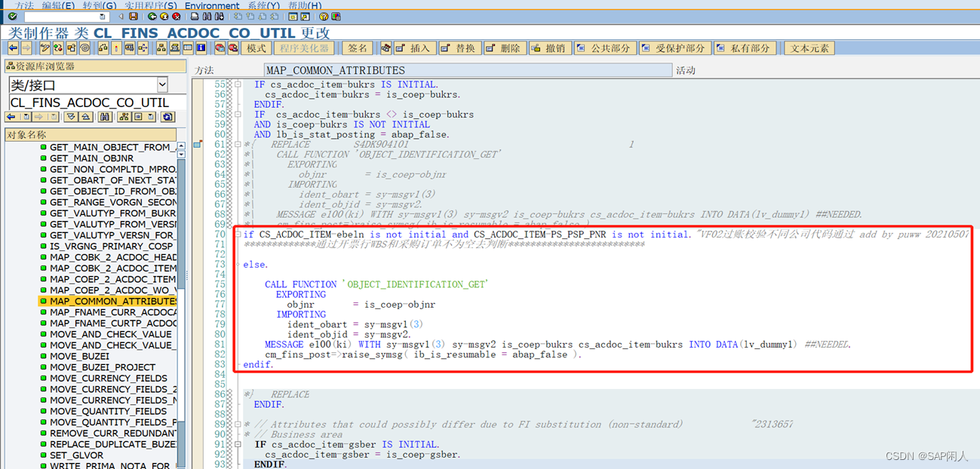Screen dimensions: 980x469
Task: Click the Save diskette icon
Action: point(134,17)
